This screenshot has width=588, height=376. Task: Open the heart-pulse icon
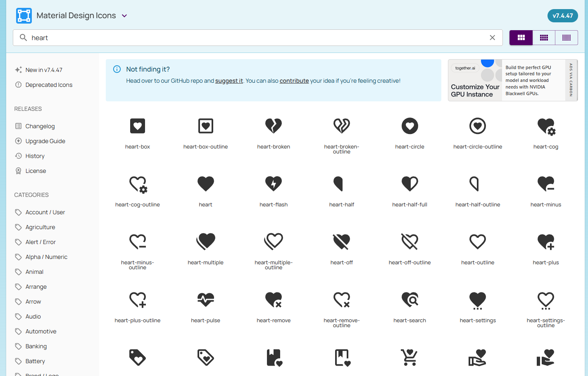205,299
